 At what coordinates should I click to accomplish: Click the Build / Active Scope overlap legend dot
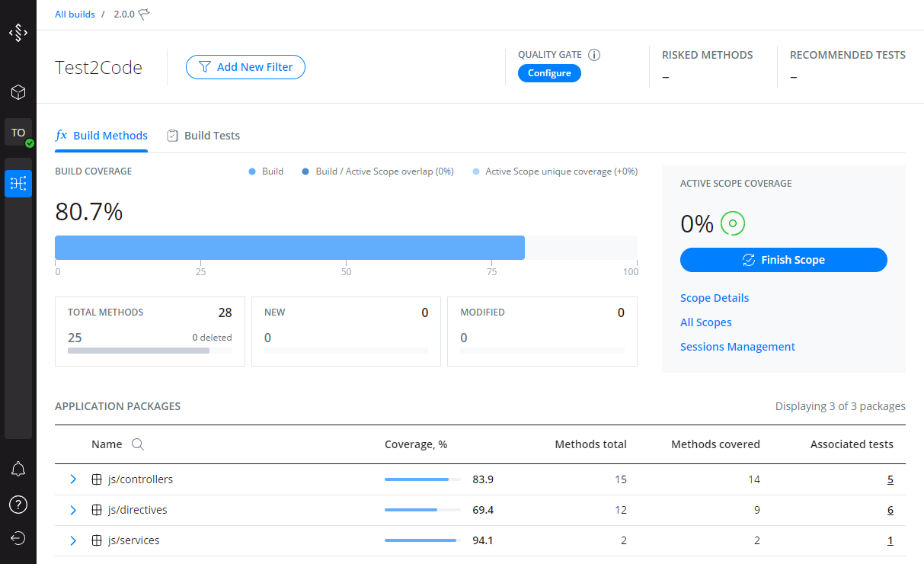(x=305, y=171)
